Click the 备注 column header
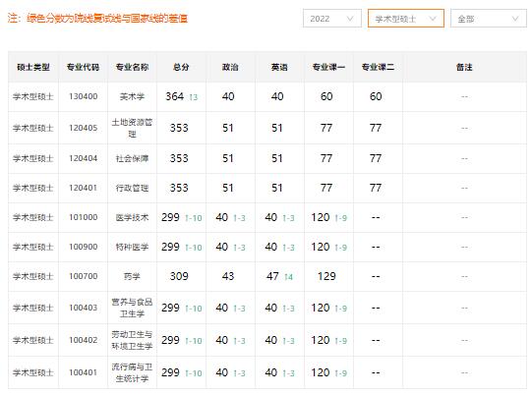The width and height of the screenshot is (532, 395). point(464,67)
